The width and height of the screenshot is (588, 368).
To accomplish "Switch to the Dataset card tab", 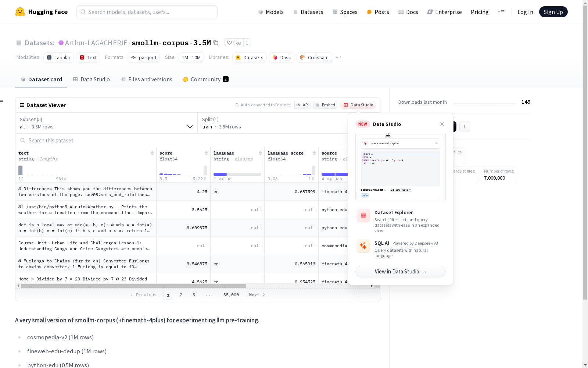I will point(41,79).
